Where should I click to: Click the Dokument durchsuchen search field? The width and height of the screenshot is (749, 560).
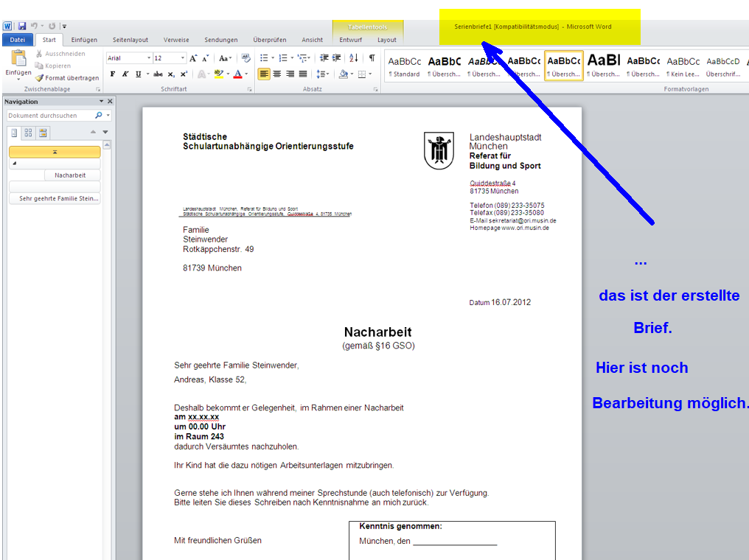click(50, 116)
